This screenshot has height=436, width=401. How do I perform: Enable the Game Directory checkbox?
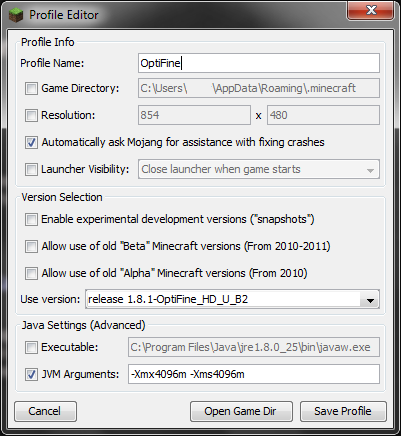pyautogui.click(x=31, y=88)
